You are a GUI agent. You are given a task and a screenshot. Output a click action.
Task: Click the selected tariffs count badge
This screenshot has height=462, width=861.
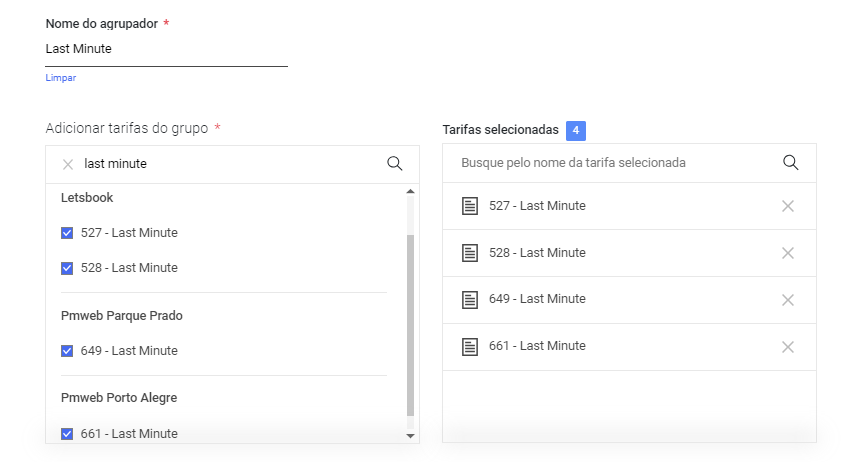pos(576,131)
